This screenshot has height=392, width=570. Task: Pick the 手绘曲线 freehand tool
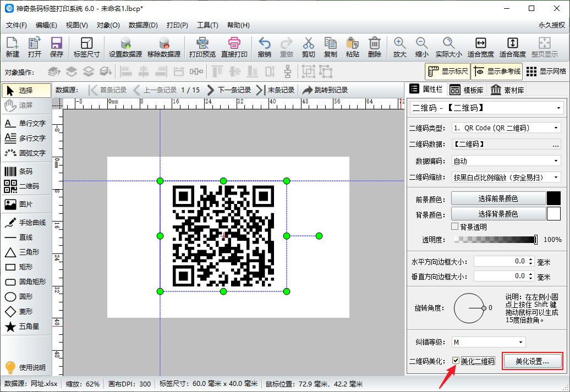26,222
